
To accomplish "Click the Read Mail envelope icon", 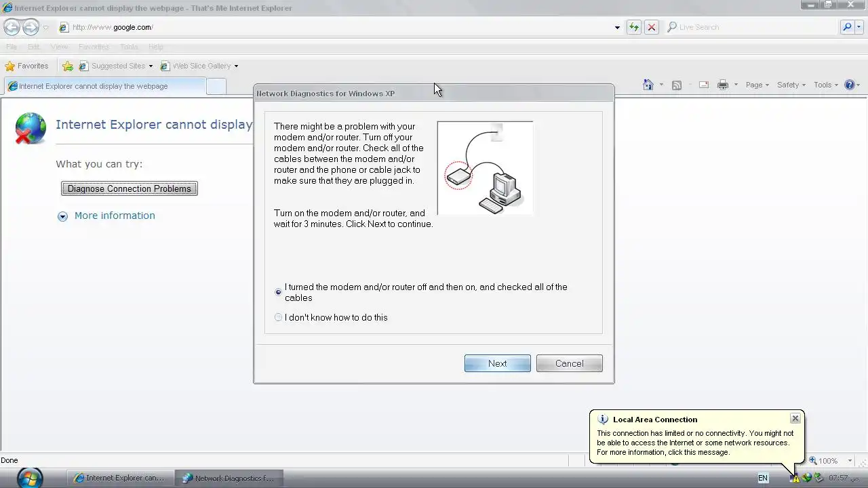I will tap(704, 85).
